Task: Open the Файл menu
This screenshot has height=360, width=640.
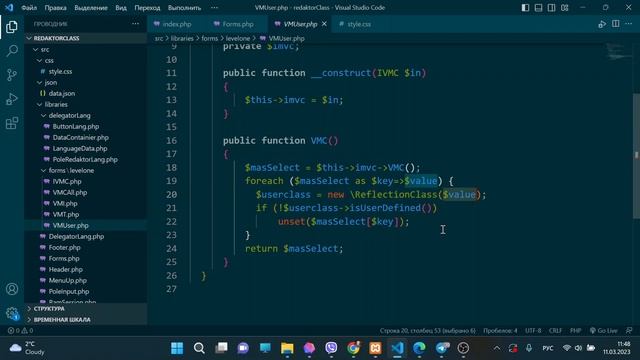Action: point(29,8)
